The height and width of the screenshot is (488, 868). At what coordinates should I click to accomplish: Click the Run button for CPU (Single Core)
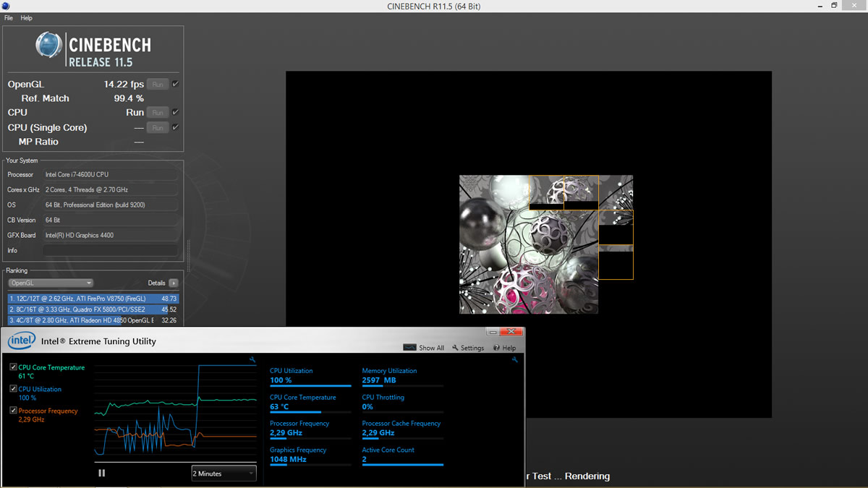click(157, 127)
